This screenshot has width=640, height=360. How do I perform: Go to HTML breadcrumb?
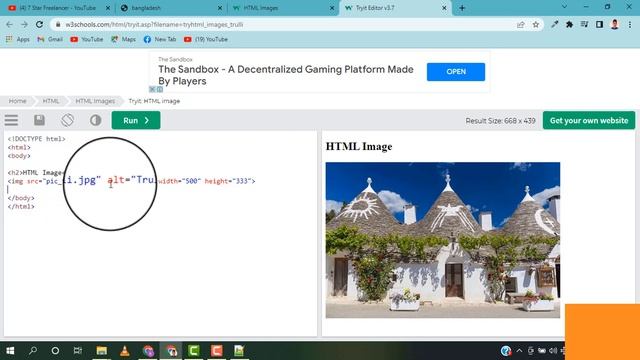pyautogui.click(x=51, y=101)
